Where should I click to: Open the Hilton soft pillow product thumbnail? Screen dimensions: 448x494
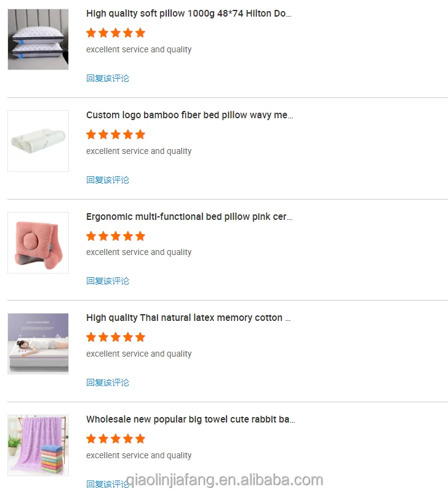pyautogui.click(x=38, y=39)
